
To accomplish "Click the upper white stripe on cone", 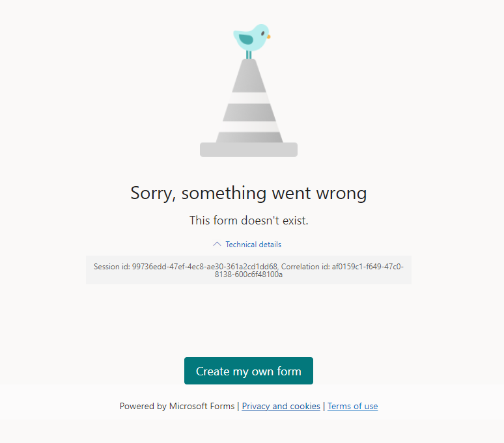I will (249, 98).
